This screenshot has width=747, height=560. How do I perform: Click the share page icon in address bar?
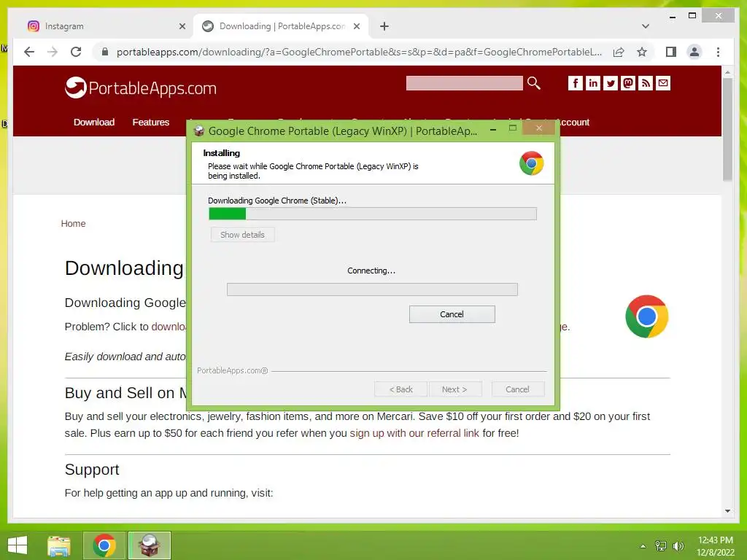[619, 52]
